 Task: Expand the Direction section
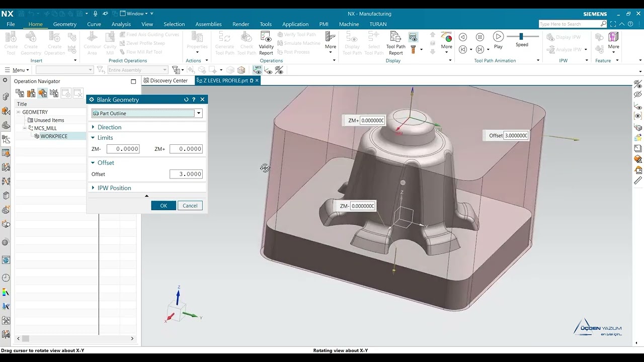pos(109,127)
